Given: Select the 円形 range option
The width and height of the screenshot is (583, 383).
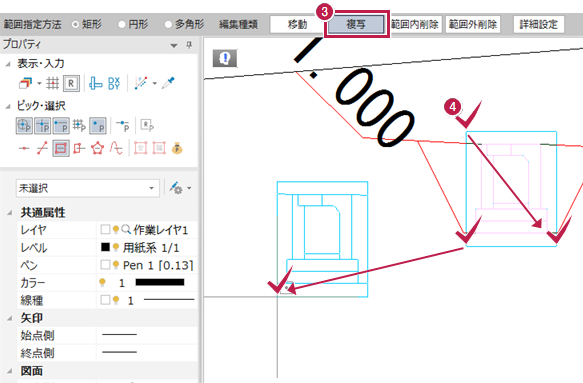Looking at the screenshot, I should 133,25.
